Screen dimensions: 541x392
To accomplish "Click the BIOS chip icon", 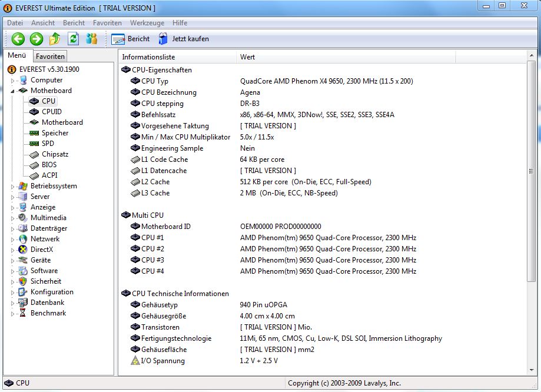I will pyautogui.click(x=34, y=165).
